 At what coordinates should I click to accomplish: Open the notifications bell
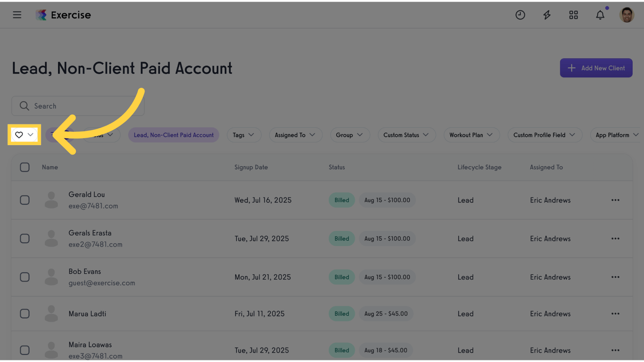click(600, 15)
